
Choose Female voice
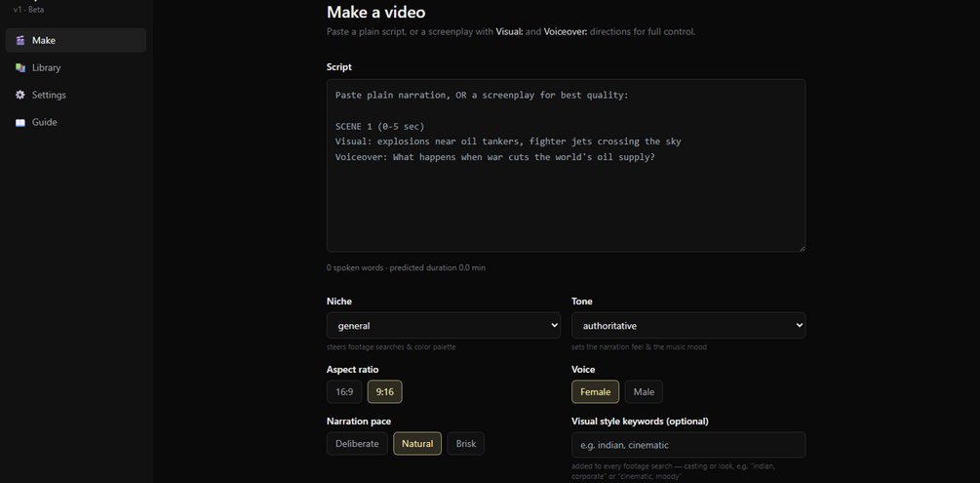click(595, 391)
